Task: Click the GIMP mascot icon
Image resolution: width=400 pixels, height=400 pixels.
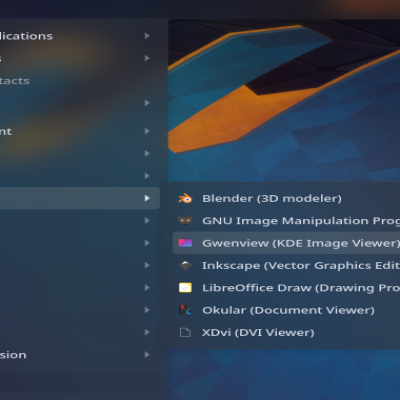Action: point(185,221)
